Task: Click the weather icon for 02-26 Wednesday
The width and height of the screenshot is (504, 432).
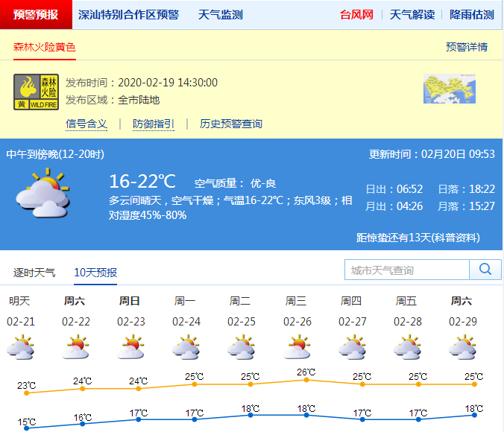Action: 296,348
